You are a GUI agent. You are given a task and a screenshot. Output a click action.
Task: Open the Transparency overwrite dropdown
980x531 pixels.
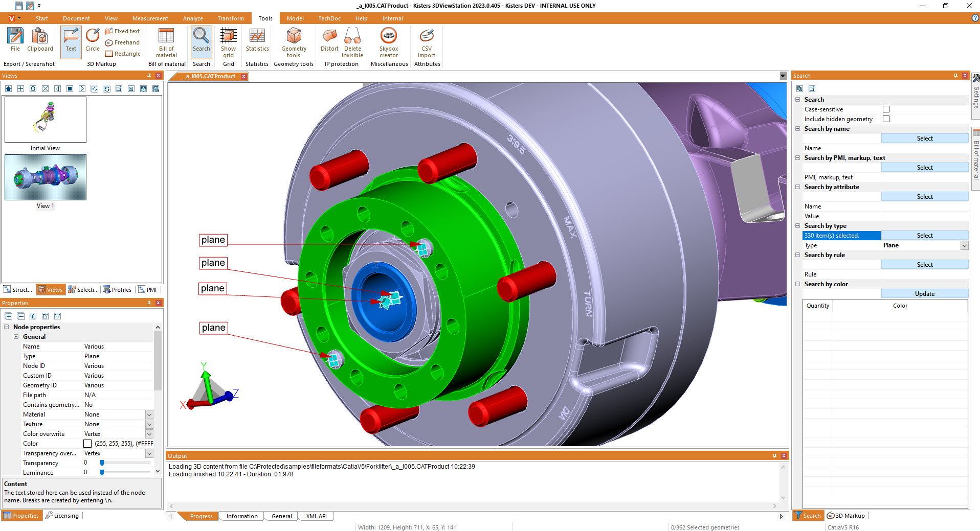(149, 453)
